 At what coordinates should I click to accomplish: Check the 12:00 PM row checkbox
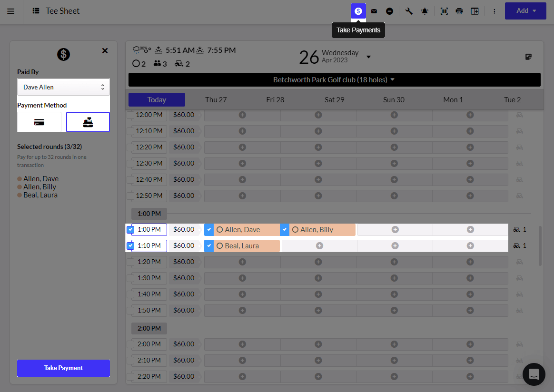click(130, 115)
